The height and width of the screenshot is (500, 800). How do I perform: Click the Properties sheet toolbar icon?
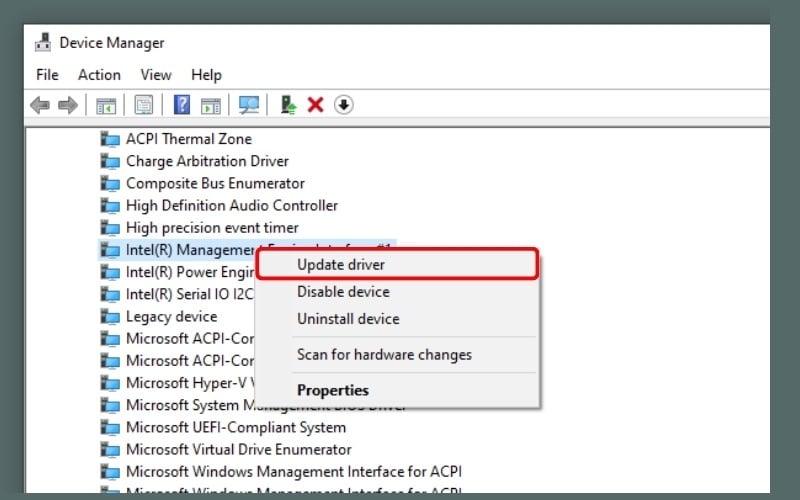pos(144,105)
